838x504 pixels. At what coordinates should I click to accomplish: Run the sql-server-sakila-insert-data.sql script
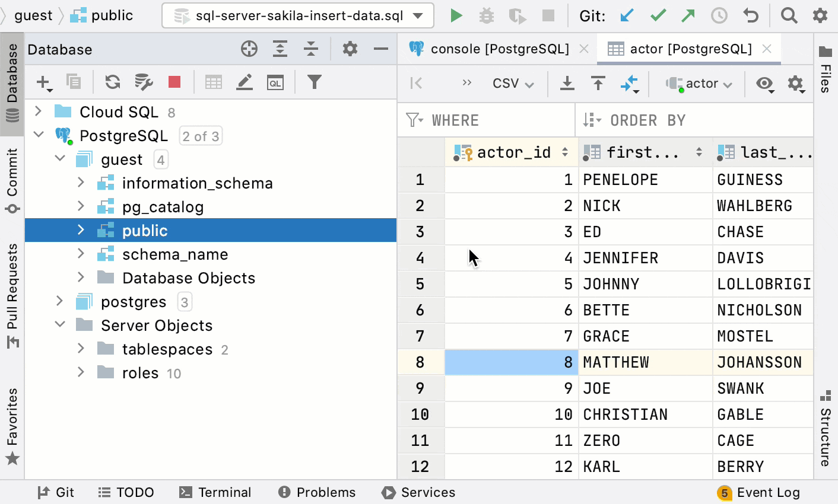(x=456, y=15)
